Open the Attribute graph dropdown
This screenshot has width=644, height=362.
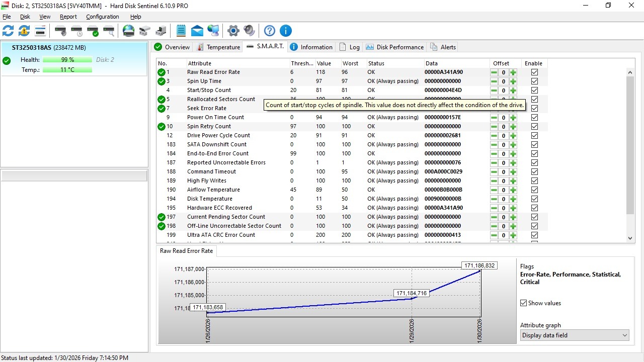[x=575, y=335]
